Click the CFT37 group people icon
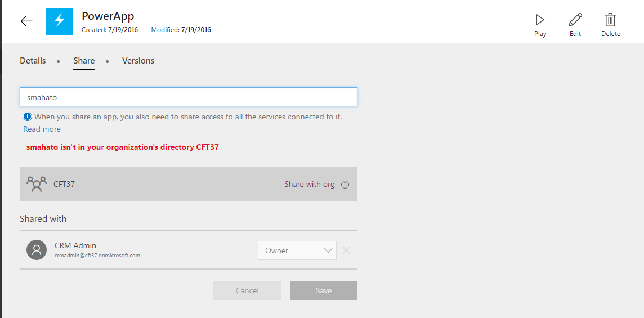Image resolution: width=644 pixels, height=318 pixels. click(x=37, y=184)
